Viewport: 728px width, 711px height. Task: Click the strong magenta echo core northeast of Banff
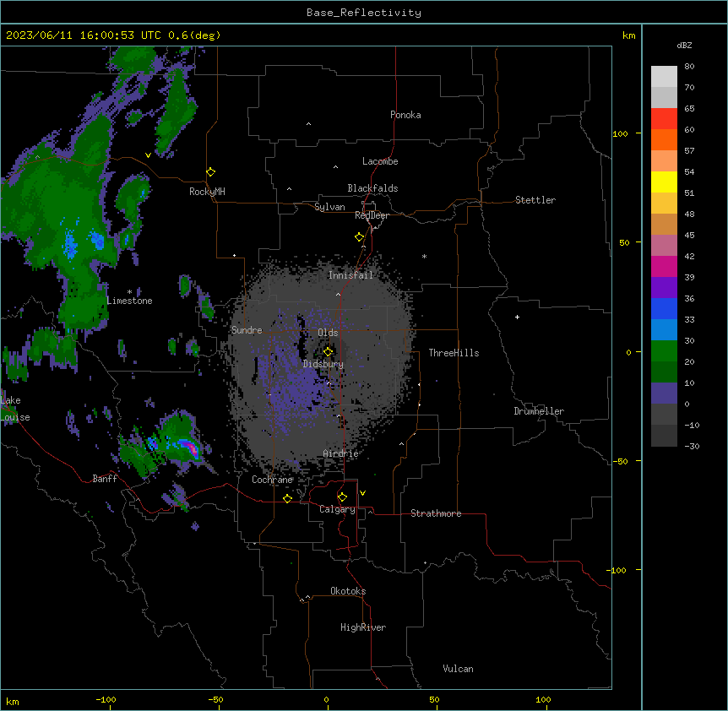click(190, 448)
